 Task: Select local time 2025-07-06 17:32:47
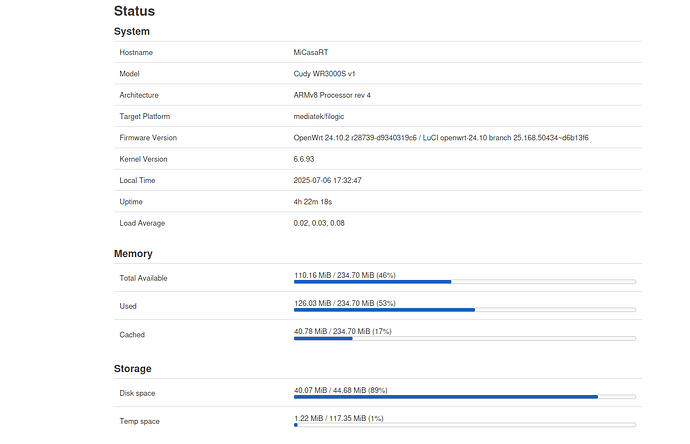click(x=327, y=180)
